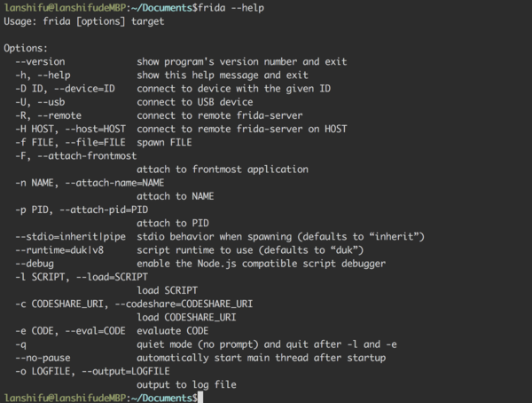Viewport: 532px width, 403px height.
Task: Click the '--stdio=inherit|pipe' option flag
Action: [x=73, y=235]
